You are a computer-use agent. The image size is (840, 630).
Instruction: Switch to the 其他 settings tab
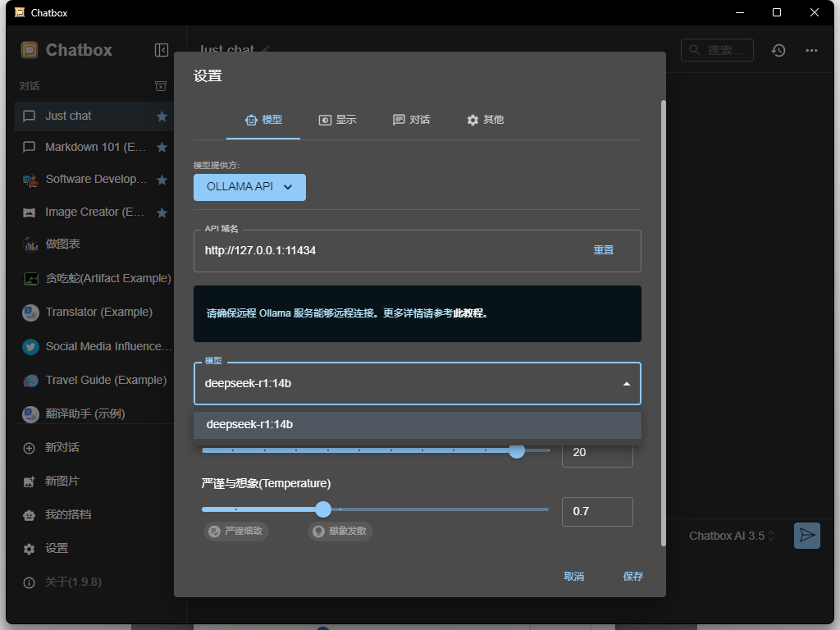(x=486, y=120)
